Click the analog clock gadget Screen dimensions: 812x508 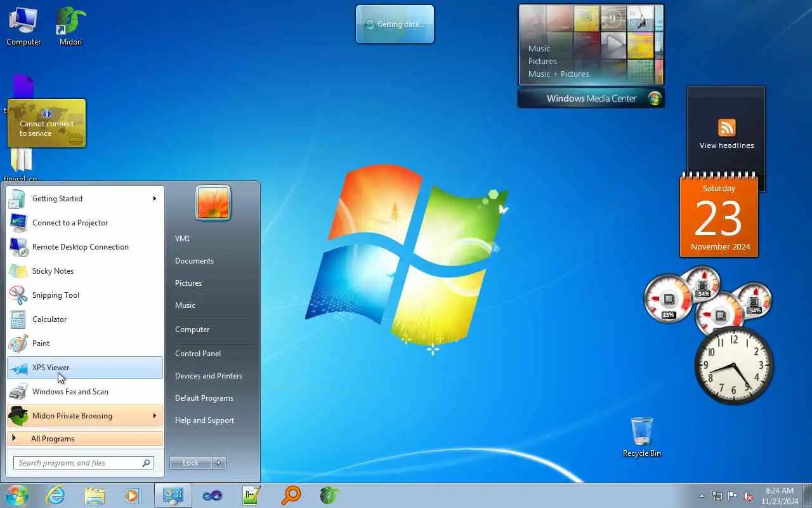[734, 364]
